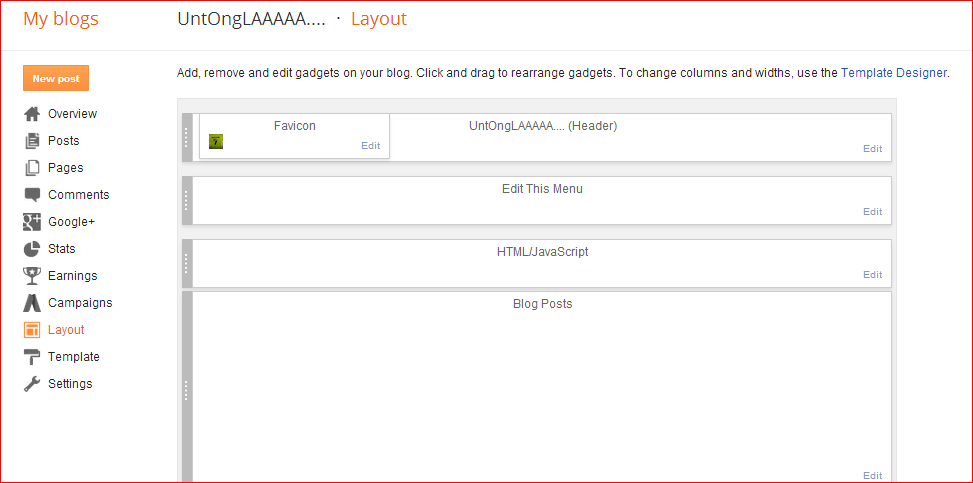The width and height of the screenshot is (973, 483).
Task: Open the Comments section
Action: click(x=79, y=195)
